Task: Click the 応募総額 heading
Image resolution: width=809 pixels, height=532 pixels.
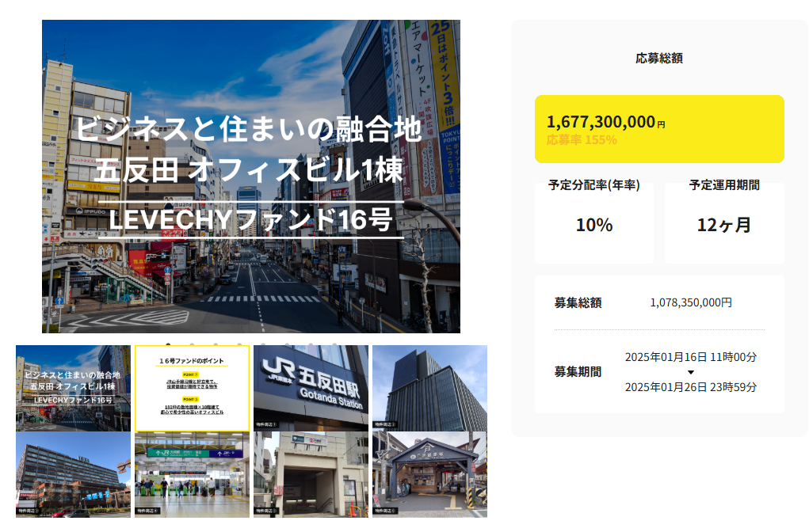Action: [659, 58]
